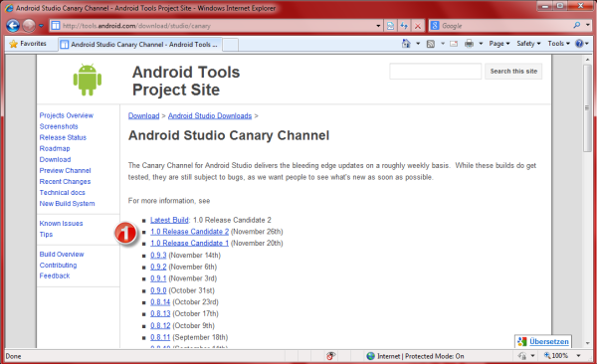
Task: Click the Übersetzen translate button
Action: tap(543, 341)
